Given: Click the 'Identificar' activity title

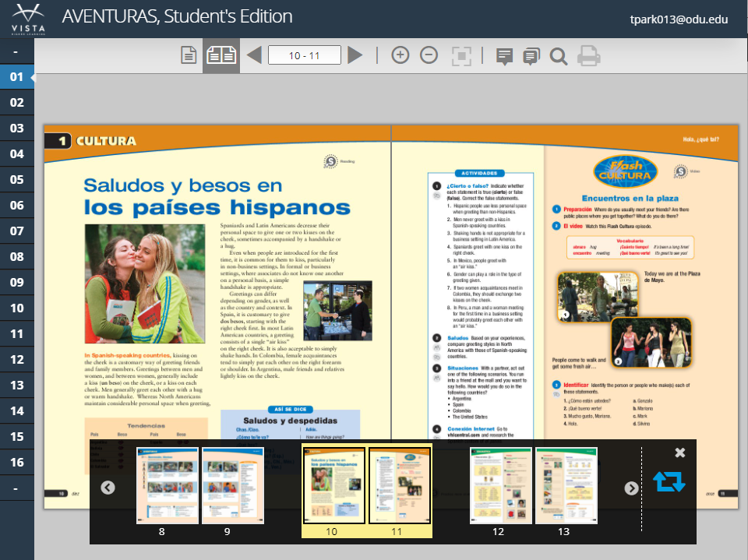Looking at the screenshot, I should coord(576,385).
